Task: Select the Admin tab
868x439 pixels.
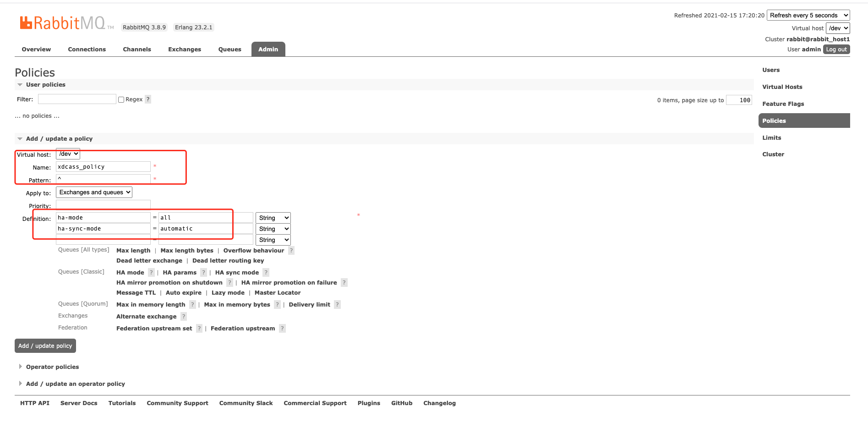Action: (x=268, y=49)
